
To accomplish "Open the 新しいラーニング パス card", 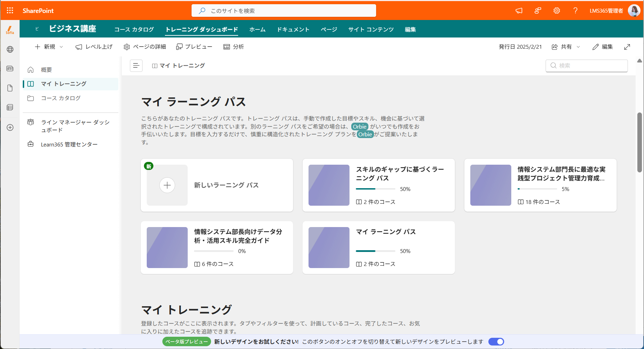I will pos(217,185).
